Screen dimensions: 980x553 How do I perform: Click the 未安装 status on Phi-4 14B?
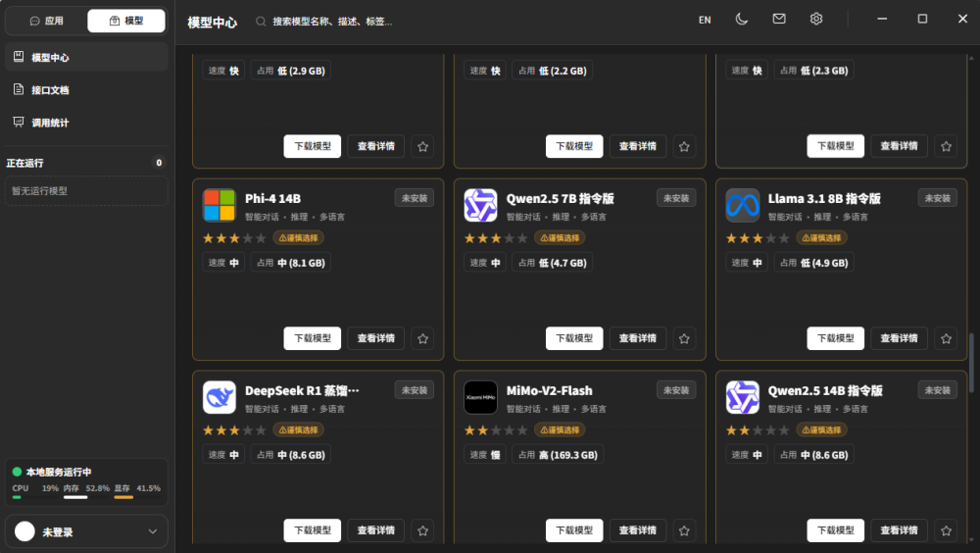pos(415,198)
